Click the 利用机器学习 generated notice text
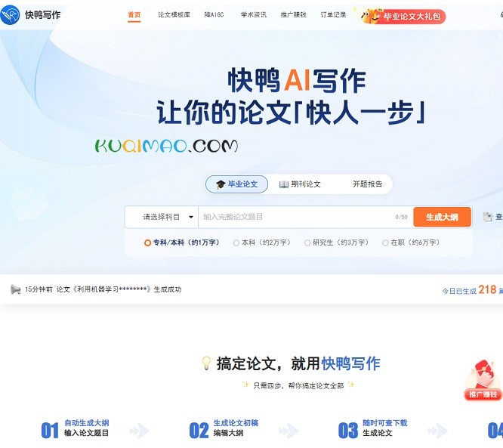The image size is (503, 448). tap(103, 289)
